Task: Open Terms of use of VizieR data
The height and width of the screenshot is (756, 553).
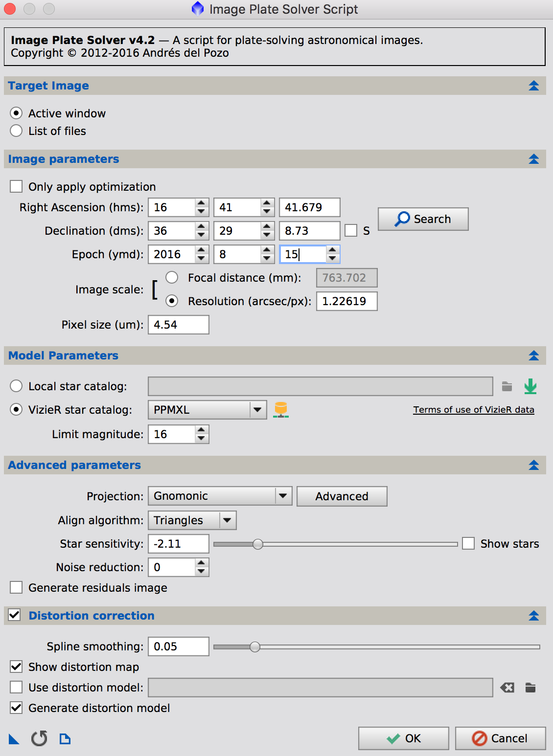Action: tap(473, 410)
